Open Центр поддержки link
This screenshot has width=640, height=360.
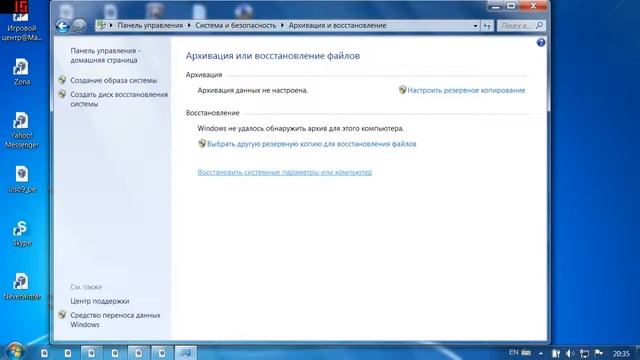click(x=100, y=301)
